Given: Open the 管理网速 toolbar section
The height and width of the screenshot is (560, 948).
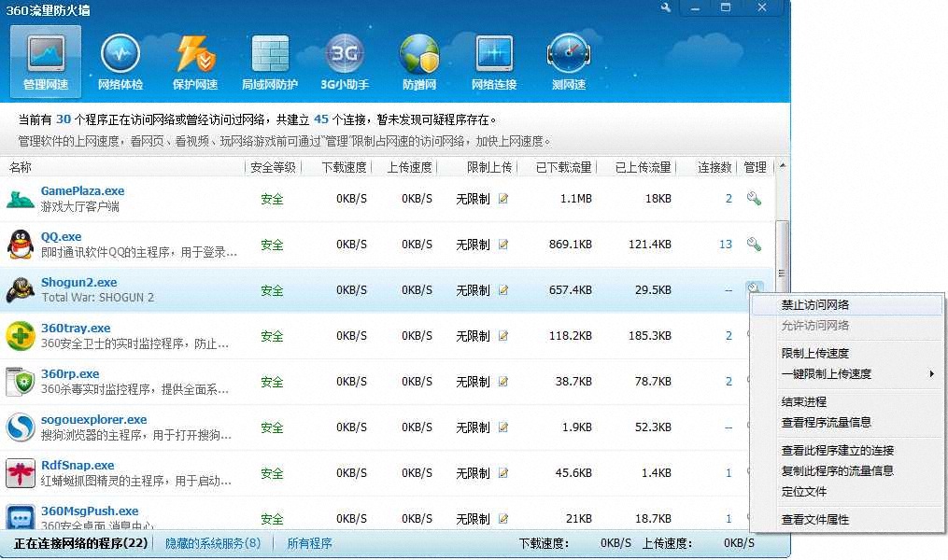Looking at the screenshot, I should (46, 63).
